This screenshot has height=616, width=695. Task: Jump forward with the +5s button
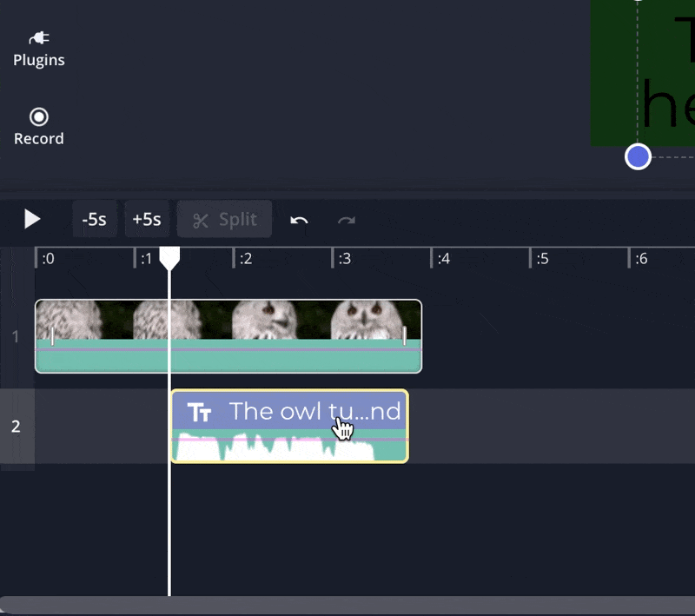146,219
